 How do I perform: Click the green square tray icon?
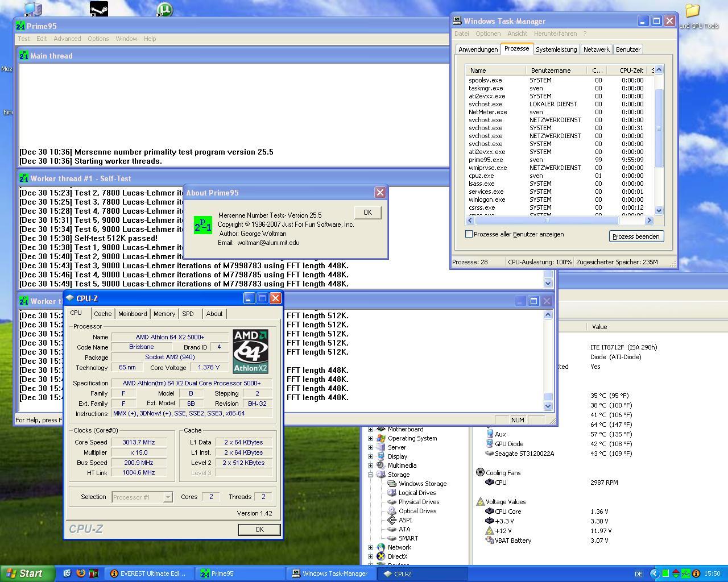[665, 573]
